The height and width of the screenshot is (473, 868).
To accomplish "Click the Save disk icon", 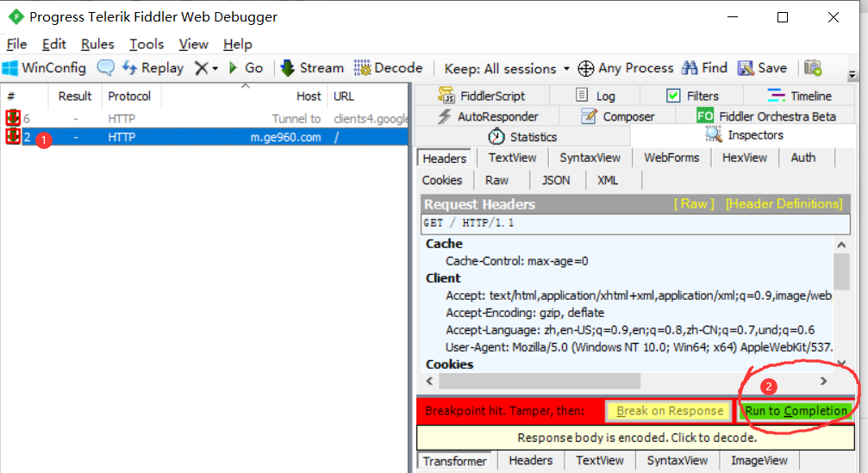I will tap(746, 68).
